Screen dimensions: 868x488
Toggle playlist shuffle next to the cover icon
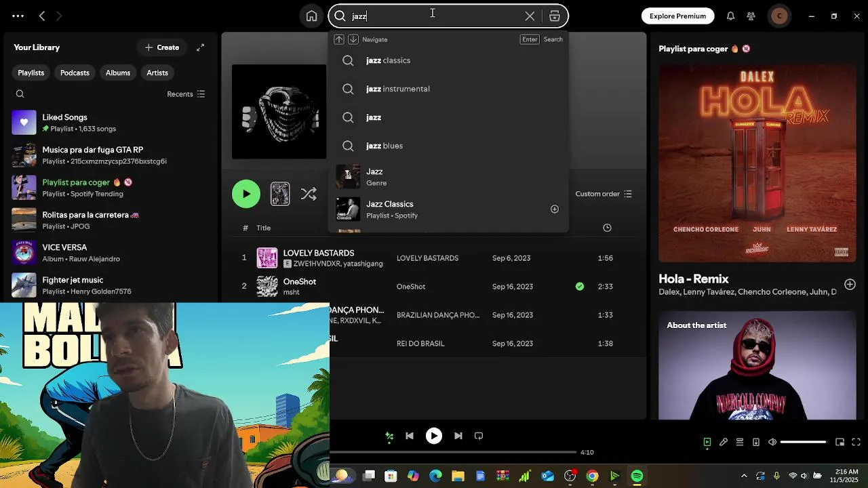tap(309, 194)
